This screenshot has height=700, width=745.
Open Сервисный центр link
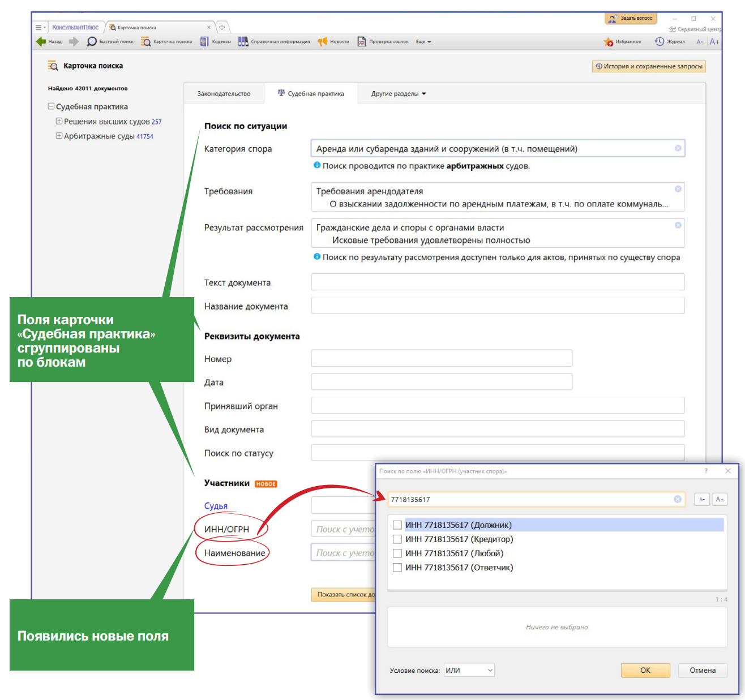[695, 29]
